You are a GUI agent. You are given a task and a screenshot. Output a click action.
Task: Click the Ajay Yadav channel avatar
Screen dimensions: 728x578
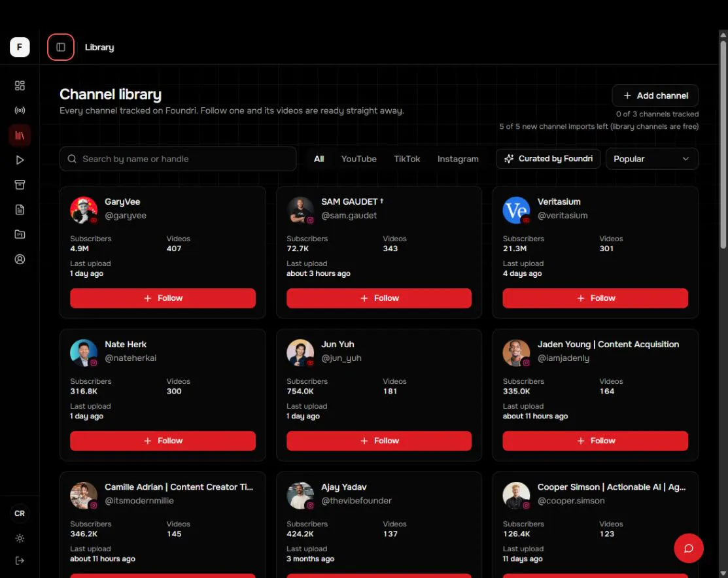tap(300, 495)
